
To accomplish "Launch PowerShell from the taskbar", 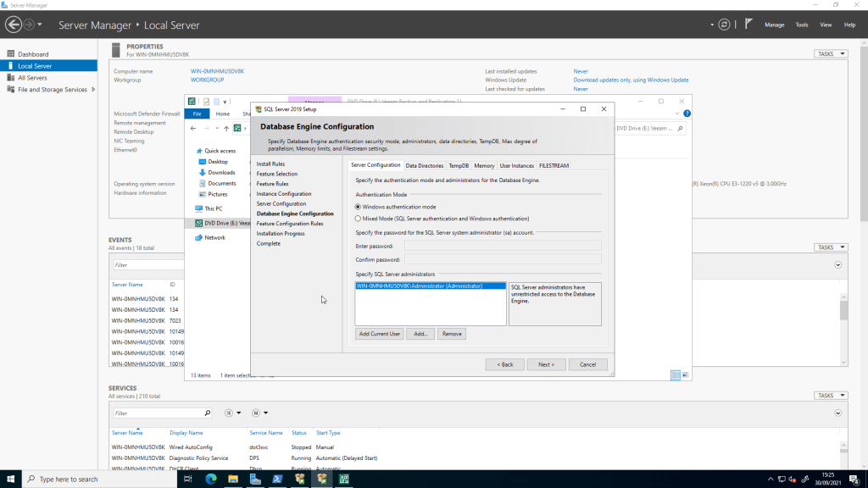I will coord(277,479).
